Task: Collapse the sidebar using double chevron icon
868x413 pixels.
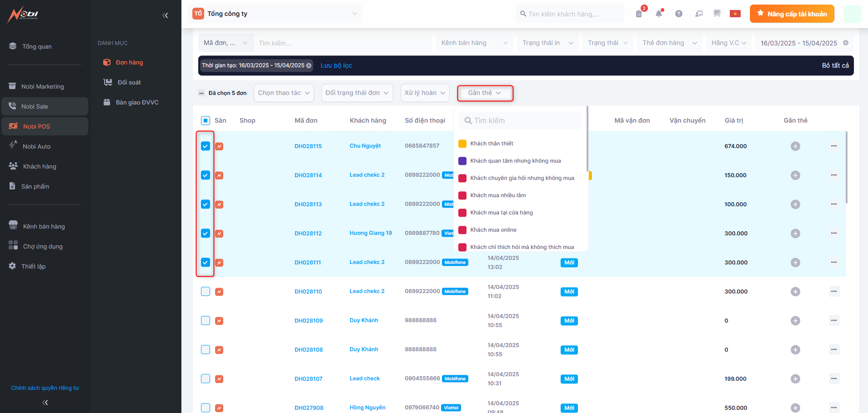Action: 165,15
